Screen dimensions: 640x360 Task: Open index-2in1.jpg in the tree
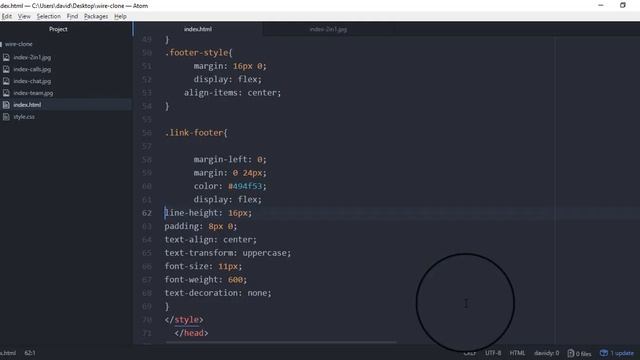click(x=32, y=58)
